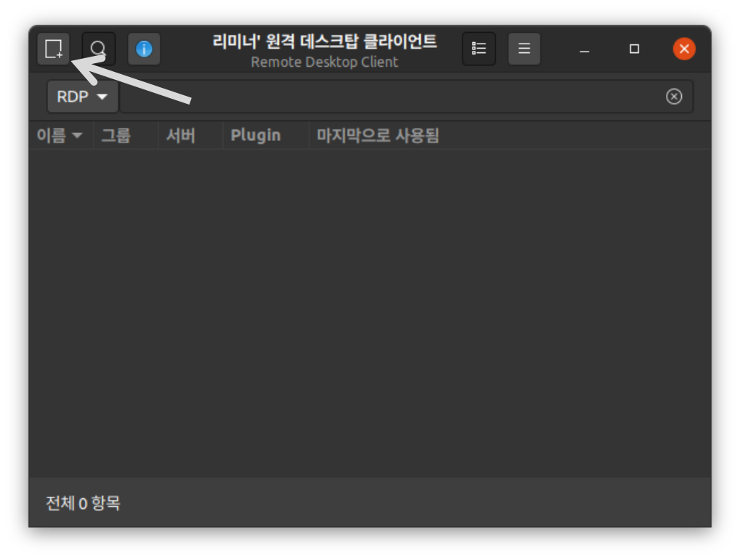The height and width of the screenshot is (560, 740).
Task: Open the blue info icon button
Action: [144, 49]
